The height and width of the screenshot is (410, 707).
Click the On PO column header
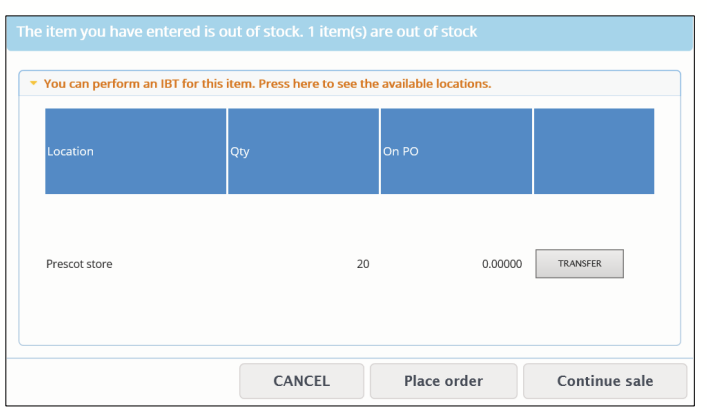[x=456, y=151]
